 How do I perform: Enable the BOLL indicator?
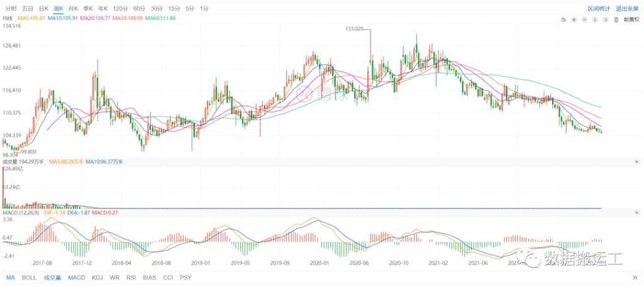29,277
